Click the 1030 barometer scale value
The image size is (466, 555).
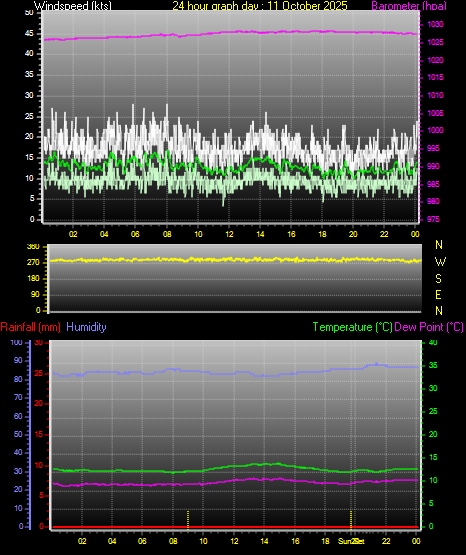coord(435,24)
